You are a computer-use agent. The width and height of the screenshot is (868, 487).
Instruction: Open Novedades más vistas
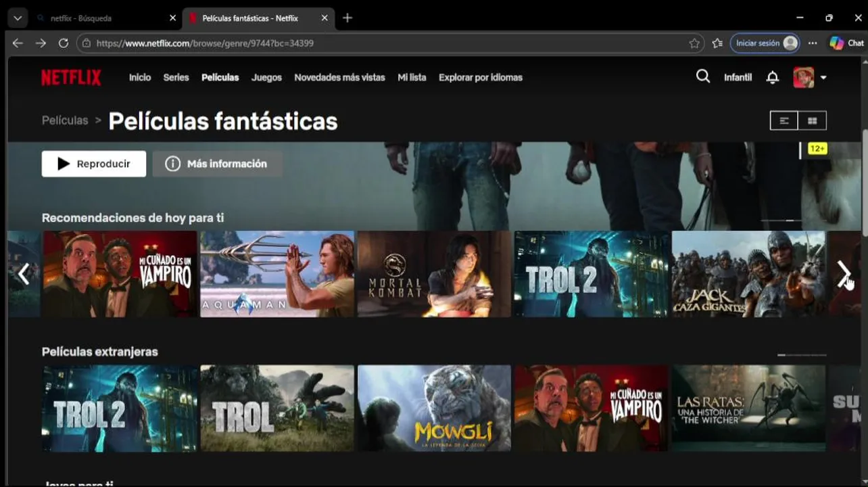click(x=339, y=78)
